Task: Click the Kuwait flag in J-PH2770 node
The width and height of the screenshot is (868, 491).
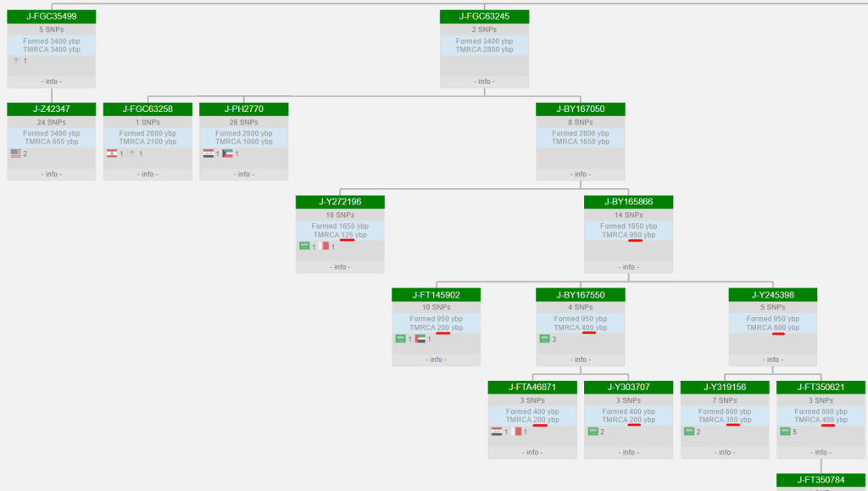Action: (227, 153)
